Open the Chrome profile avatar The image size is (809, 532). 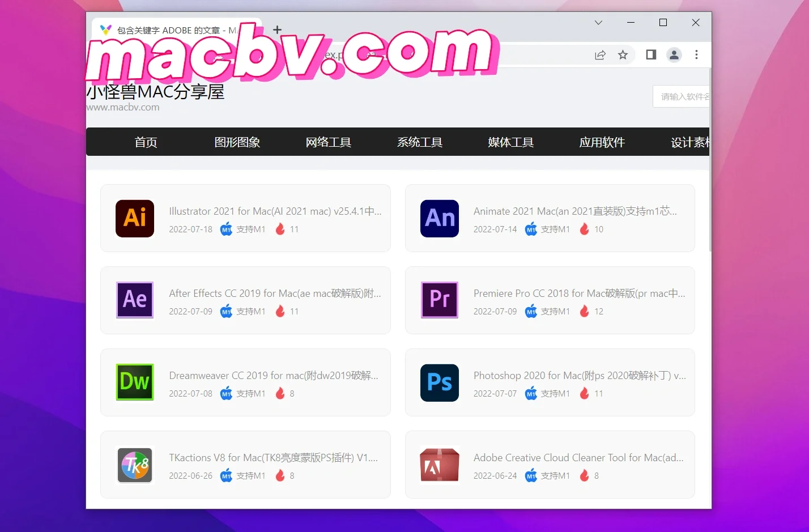pos(674,55)
